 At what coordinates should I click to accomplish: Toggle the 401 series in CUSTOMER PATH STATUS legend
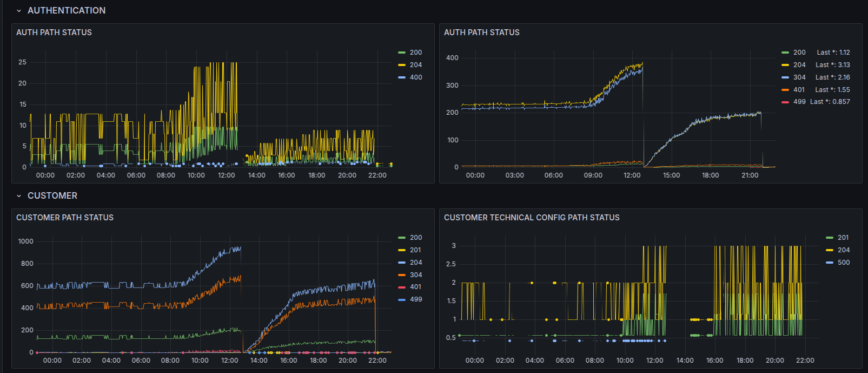(415, 287)
